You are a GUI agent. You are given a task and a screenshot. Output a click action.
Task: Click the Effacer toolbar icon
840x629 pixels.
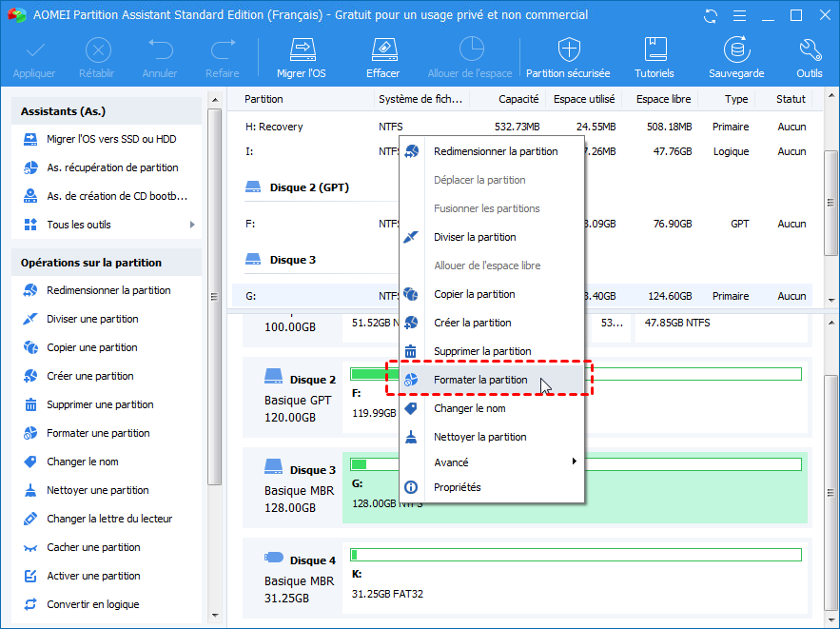click(382, 50)
